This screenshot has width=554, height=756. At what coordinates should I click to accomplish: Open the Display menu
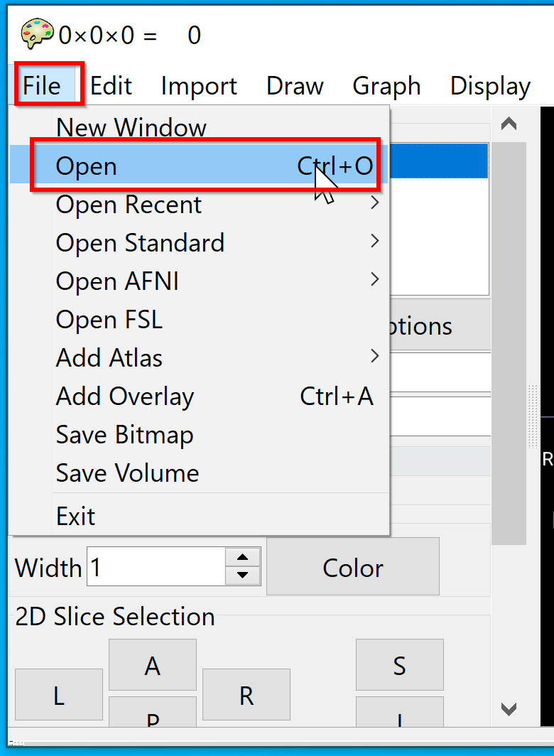click(490, 86)
